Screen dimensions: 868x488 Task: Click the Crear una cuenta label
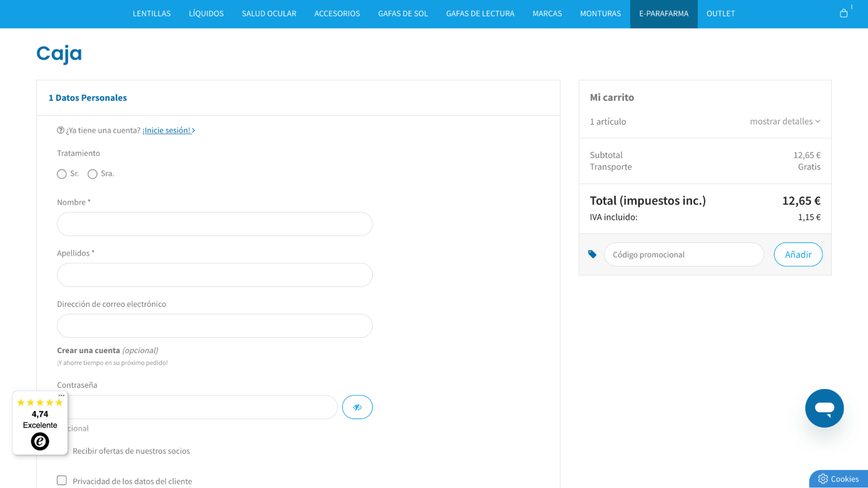click(x=88, y=350)
